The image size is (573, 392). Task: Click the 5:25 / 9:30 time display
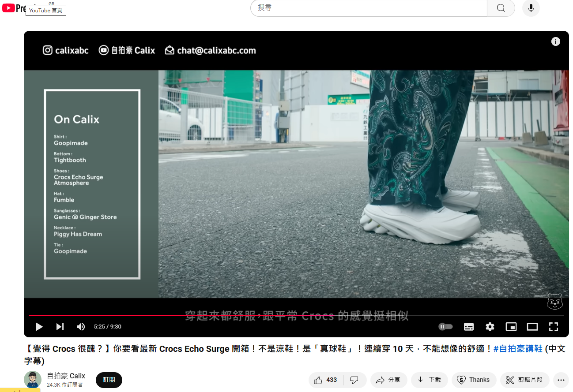[x=108, y=327]
